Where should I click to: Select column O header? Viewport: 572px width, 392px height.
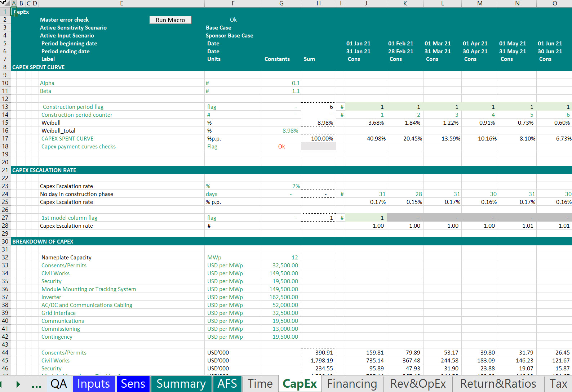click(x=554, y=3)
